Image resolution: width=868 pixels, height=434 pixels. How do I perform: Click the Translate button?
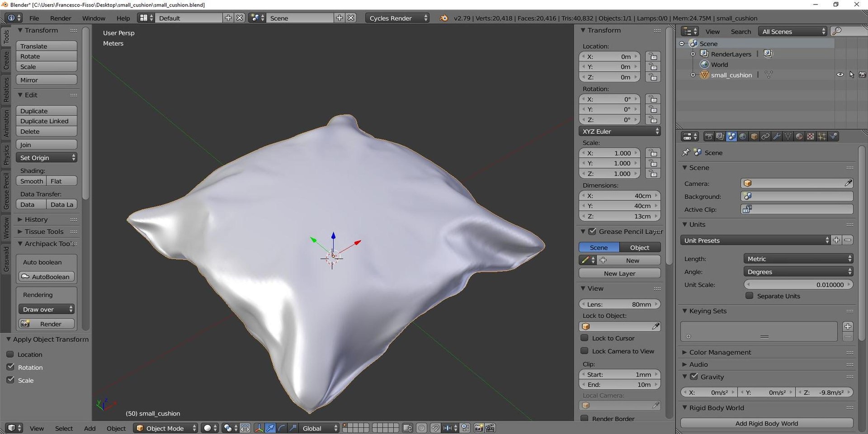(47, 46)
